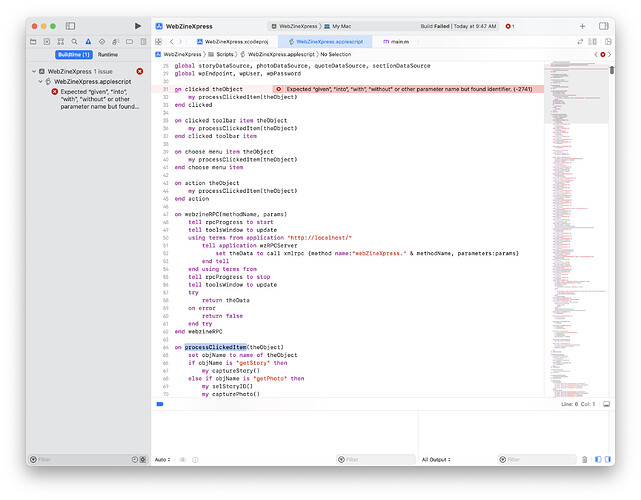Click the blue breakpoint toggle in debug bar
Image resolution: width=641 pixels, height=500 pixels.
point(160,404)
